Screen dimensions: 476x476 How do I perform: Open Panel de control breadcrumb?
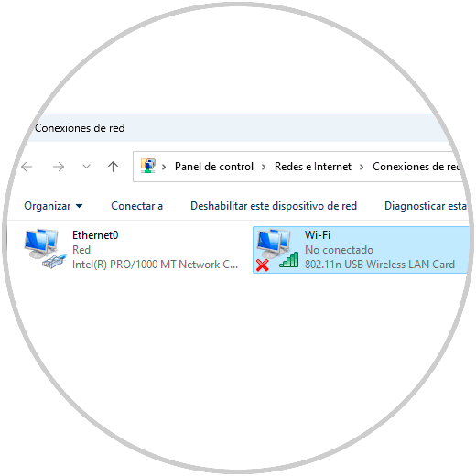(x=214, y=167)
